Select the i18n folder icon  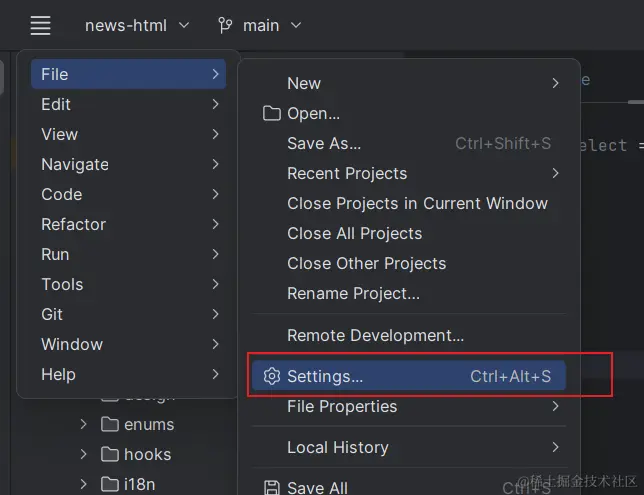(110, 484)
